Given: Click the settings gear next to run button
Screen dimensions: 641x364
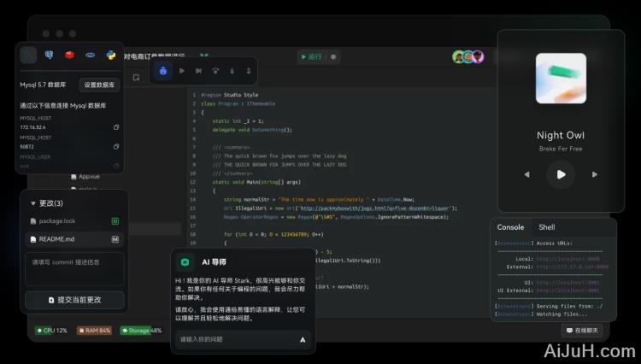Looking at the screenshot, I should coord(333,56).
